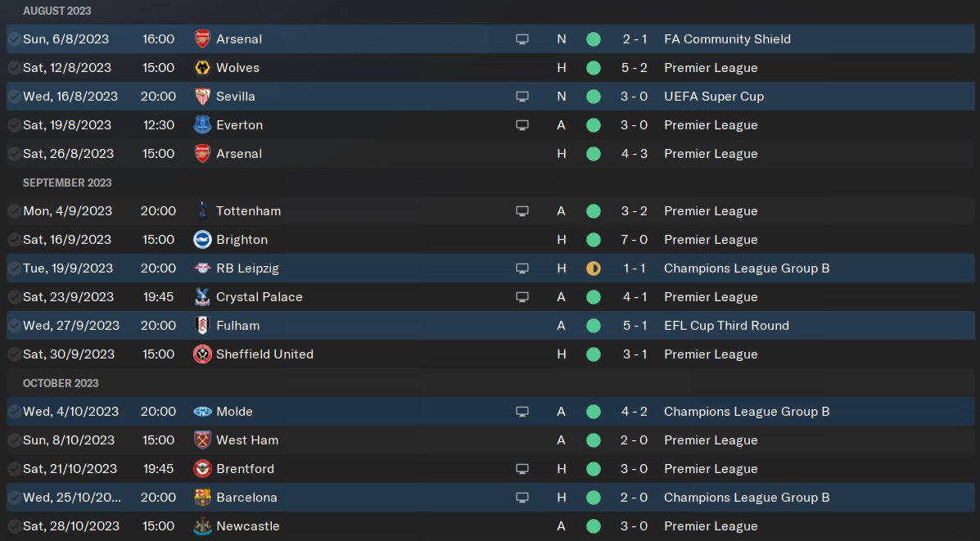
Task: Click the Sheffield United badge
Action: tap(202, 354)
